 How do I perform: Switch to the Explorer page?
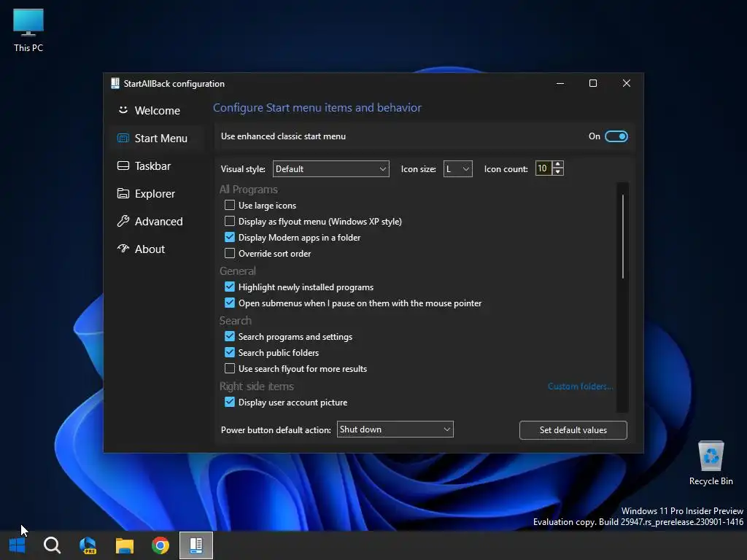click(158, 193)
